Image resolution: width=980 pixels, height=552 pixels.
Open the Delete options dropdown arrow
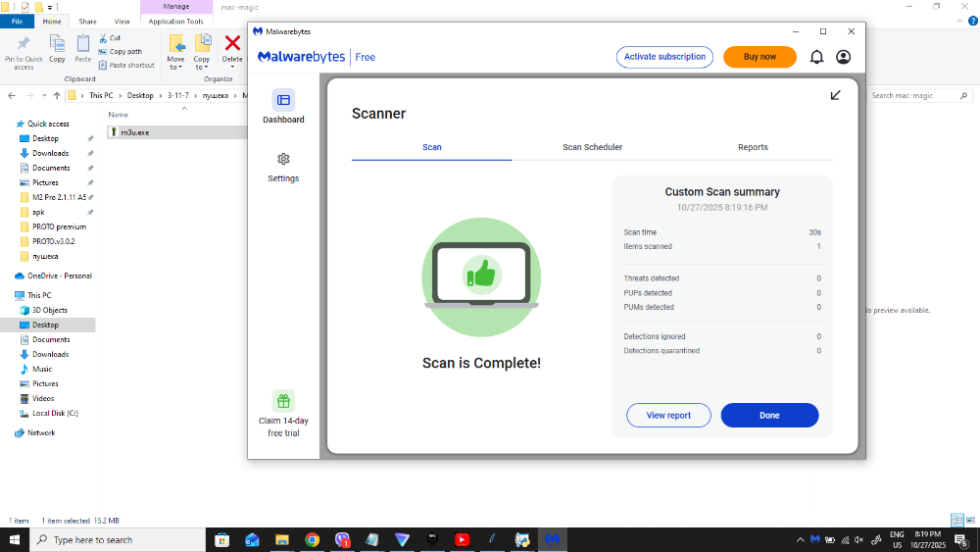pyautogui.click(x=232, y=67)
